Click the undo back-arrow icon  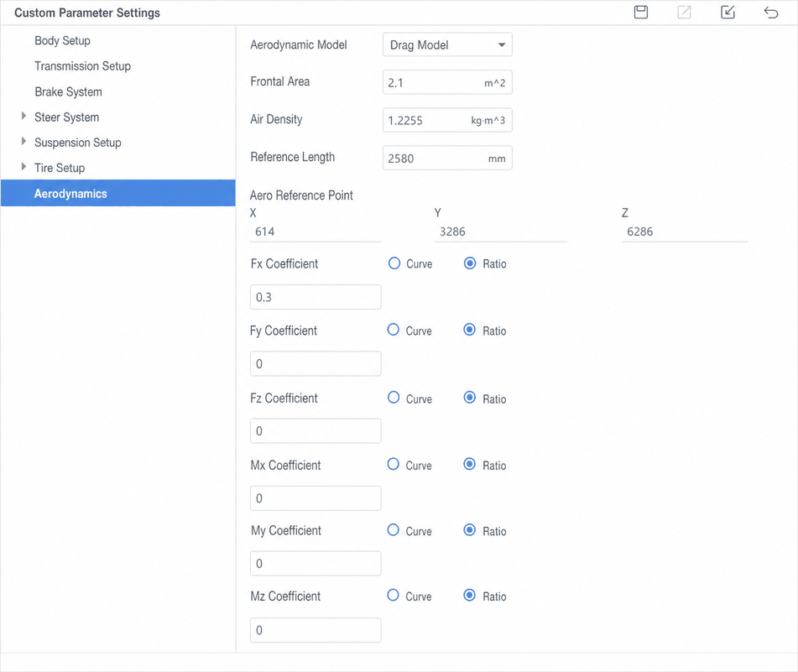(771, 13)
